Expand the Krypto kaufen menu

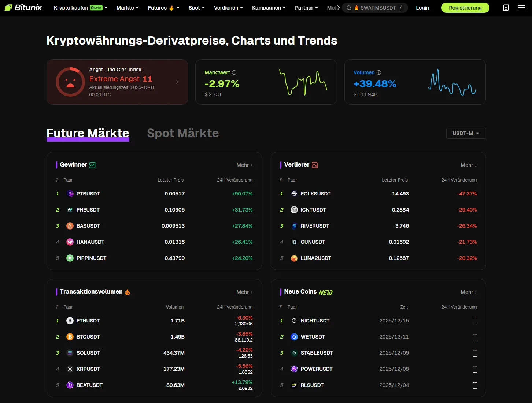(x=81, y=8)
